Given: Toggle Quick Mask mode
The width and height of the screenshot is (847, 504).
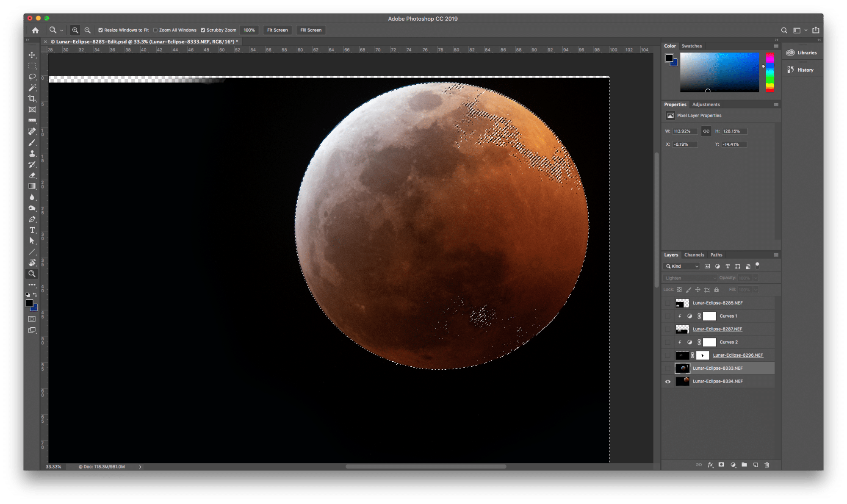Looking at the screenshot, I should (32, 319).
